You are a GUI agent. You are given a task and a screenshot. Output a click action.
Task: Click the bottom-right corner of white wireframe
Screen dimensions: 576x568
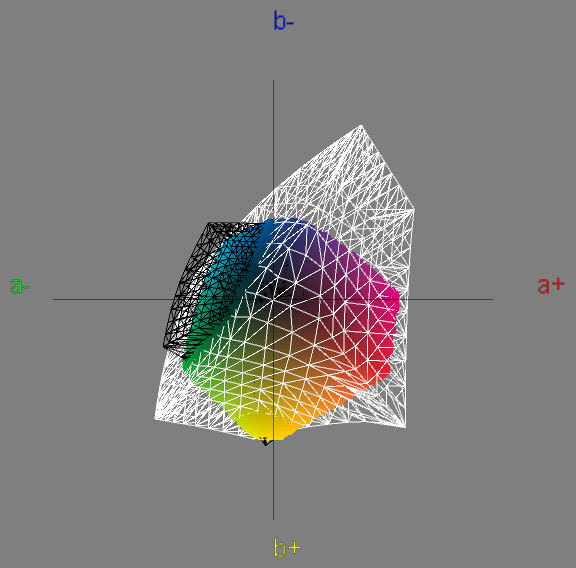[x=405, y=427]
